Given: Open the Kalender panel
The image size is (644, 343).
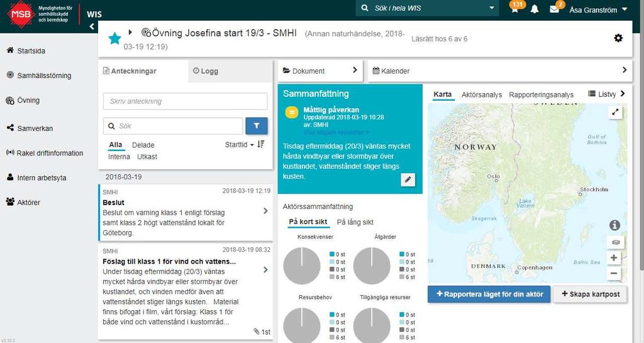Looking at the screenshot, I should click(500, 71).
